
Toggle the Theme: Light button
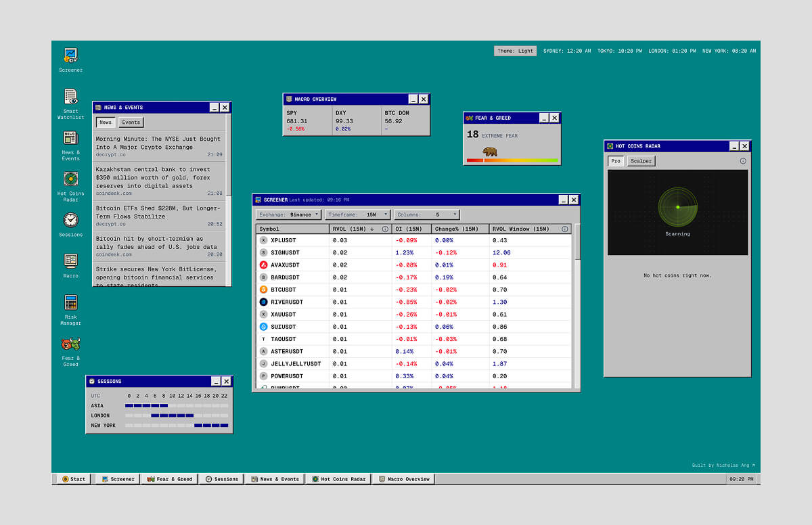click(x=515, y=51)
